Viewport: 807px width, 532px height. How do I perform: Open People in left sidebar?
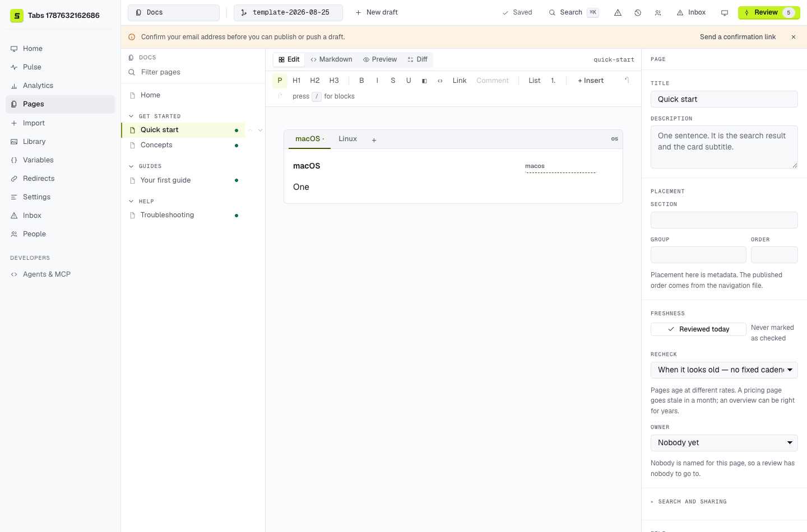(60, 234)
